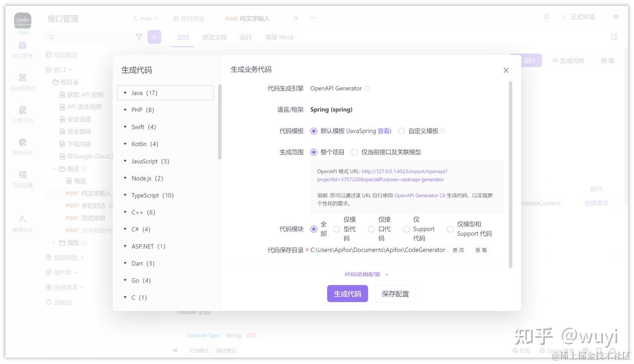The width and height of the screenshot is (634, 364).
Task: Close the 生成业务代码 dialog
Action: [x=506, y=70]
